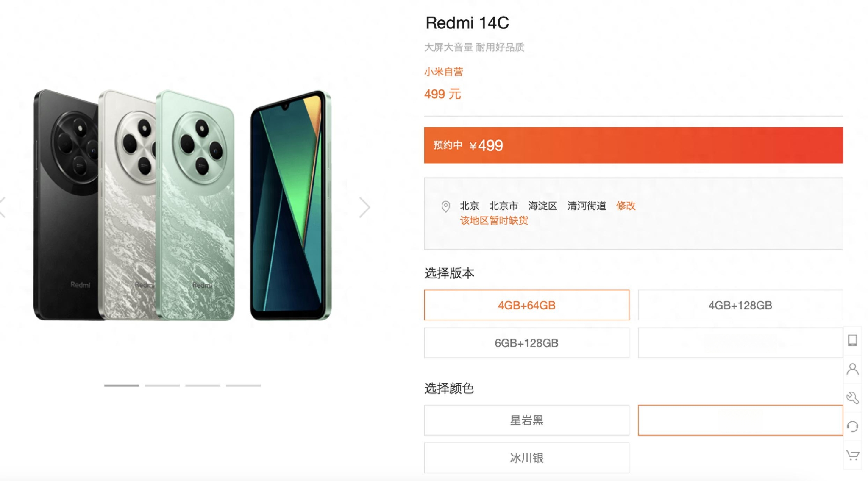Choose the 星岩黑 color option

[526, 420]
